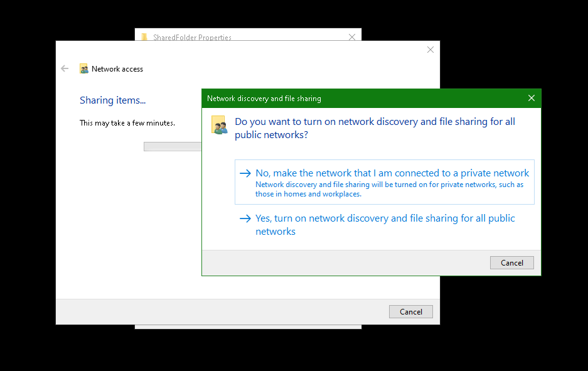Choose 'No, make the network a private network'
The height and width of the screenshot is (371, 588).
click(392, 173)
